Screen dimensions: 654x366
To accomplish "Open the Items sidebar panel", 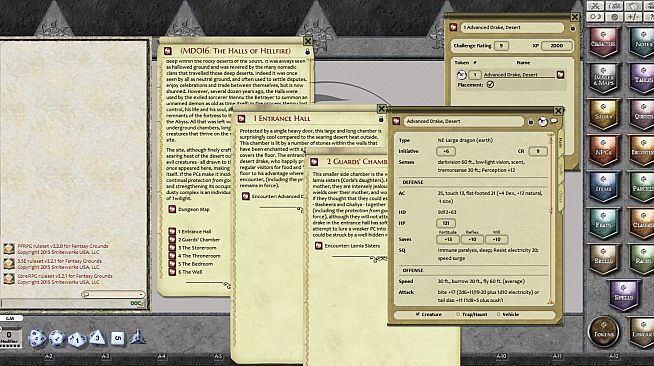I will 603,187.
